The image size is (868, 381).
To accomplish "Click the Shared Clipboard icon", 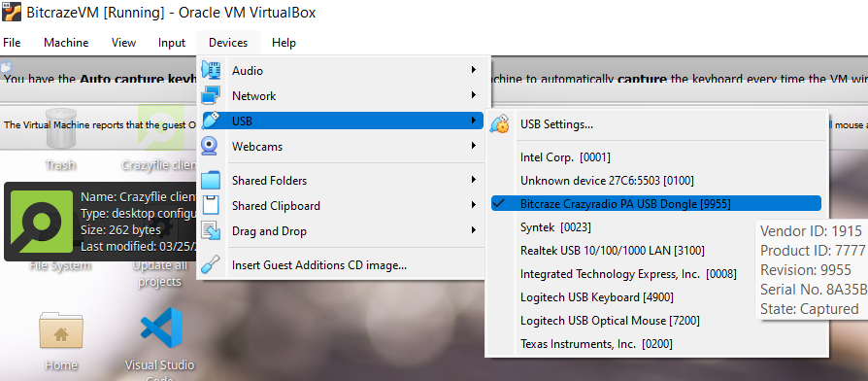I will (x=211, y=205).
